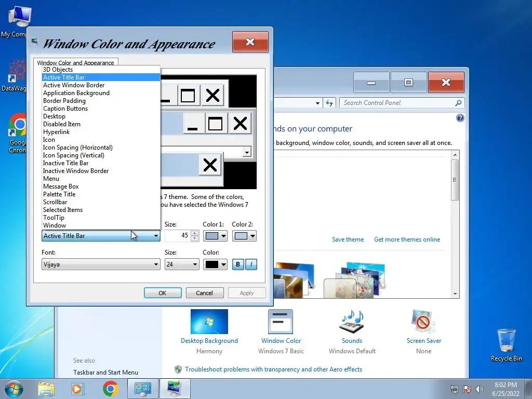Viewport: 532px width, 399px height.
Task: Click themes list scrollbar down arrow
Action: click(x=455, y=294)
